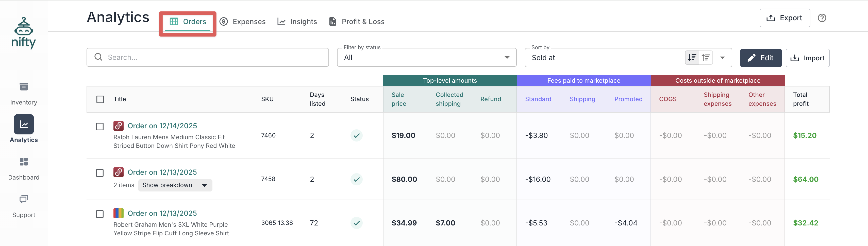Toggle the select-all checkbox in header

(100, 99)
